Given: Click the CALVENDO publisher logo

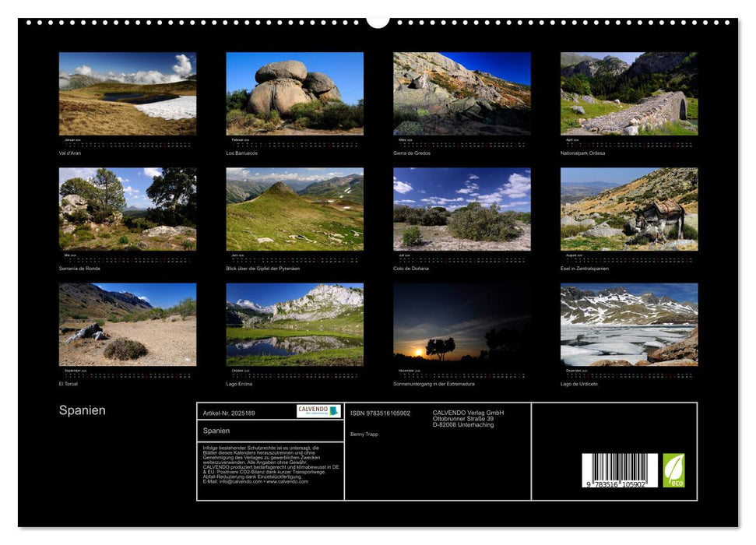Looking at the screenshot, I should pos(317,412).
